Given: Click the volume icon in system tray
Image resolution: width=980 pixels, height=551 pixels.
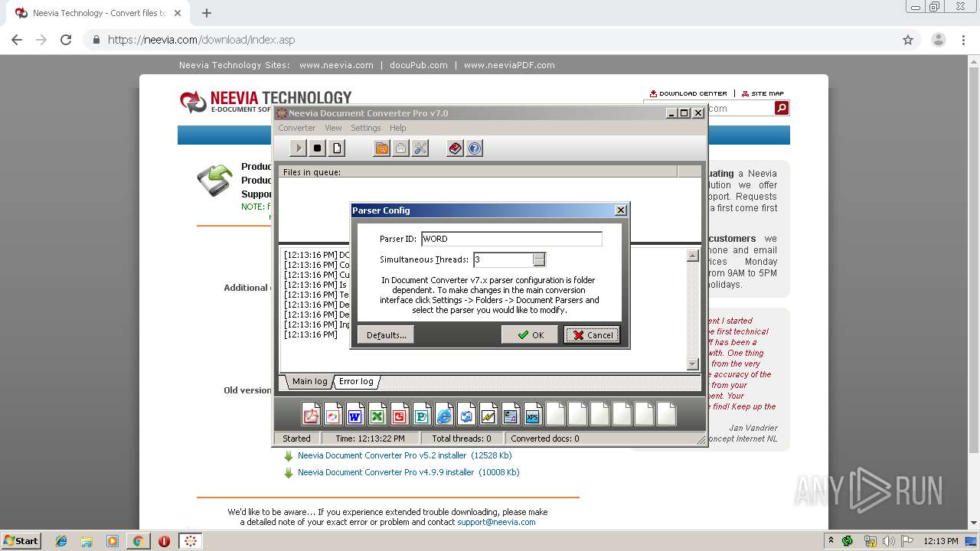Looking at the screenshot, I should coord(888,541).
